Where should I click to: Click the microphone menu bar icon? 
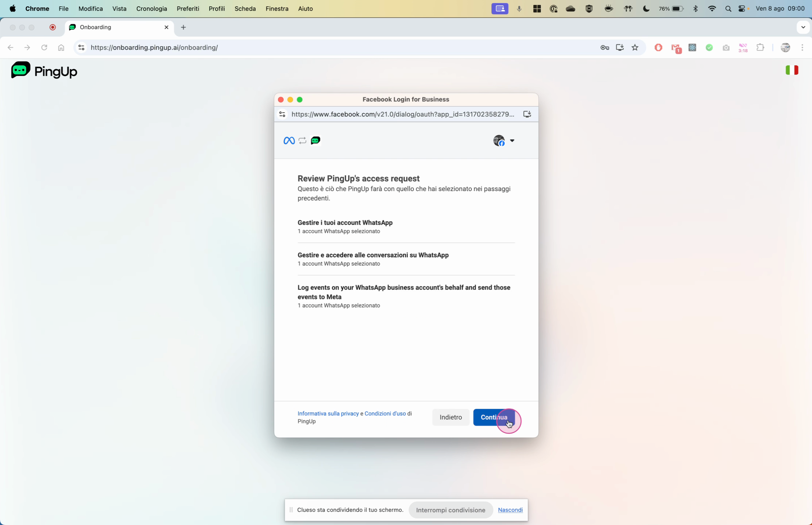point(519,9)
